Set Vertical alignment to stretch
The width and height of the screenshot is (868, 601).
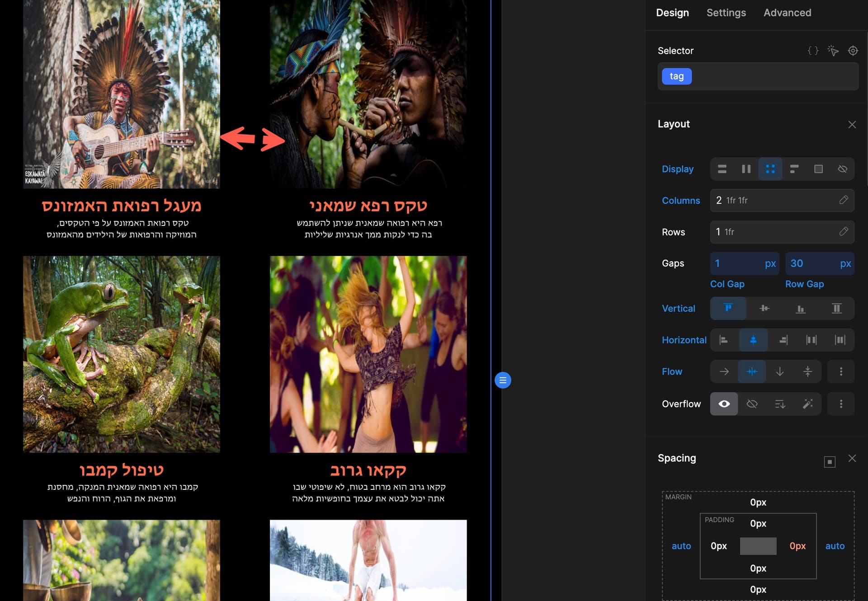point(837,309)
